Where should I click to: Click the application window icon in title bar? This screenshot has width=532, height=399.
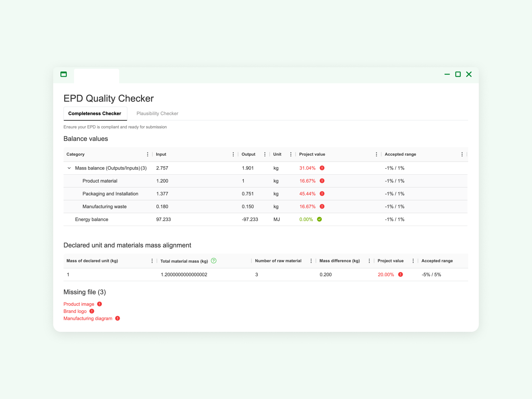64,74
